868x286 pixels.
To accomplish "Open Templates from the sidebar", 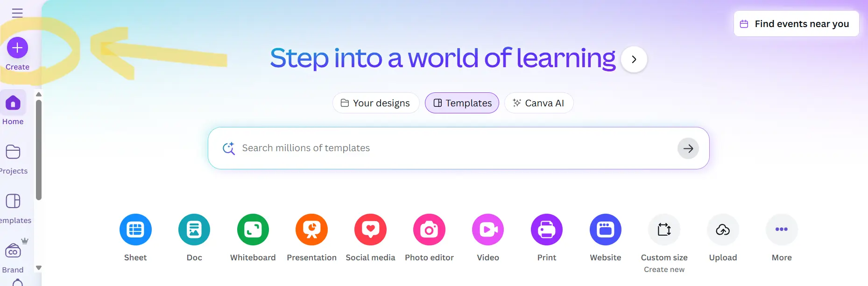I will click(13, 202).
